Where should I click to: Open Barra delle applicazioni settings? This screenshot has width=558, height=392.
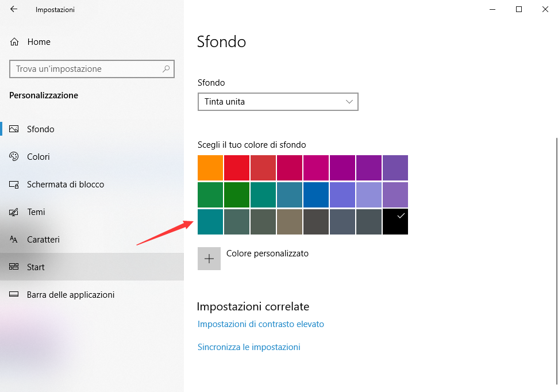(92, 294)
